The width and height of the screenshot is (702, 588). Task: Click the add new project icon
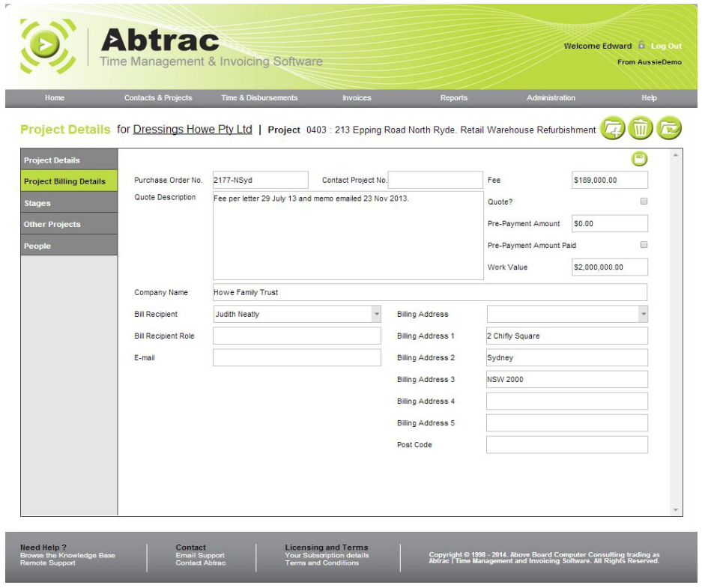click(612, 129)
